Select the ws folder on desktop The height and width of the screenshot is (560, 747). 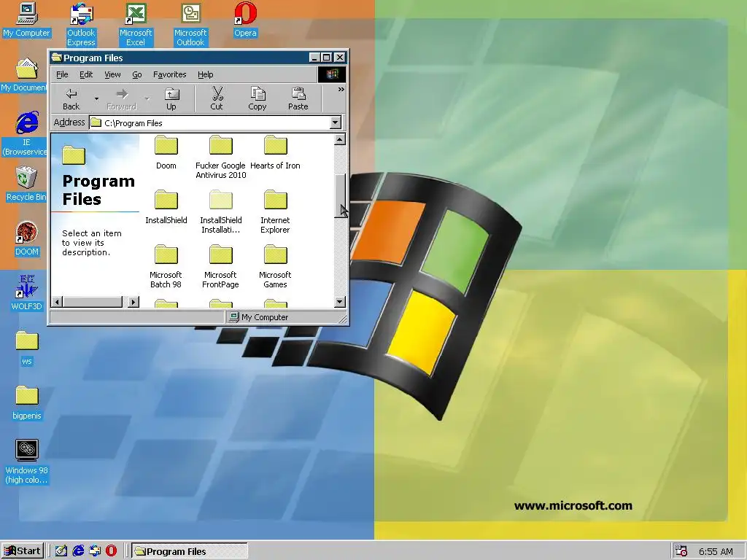[x=27, y=348]
